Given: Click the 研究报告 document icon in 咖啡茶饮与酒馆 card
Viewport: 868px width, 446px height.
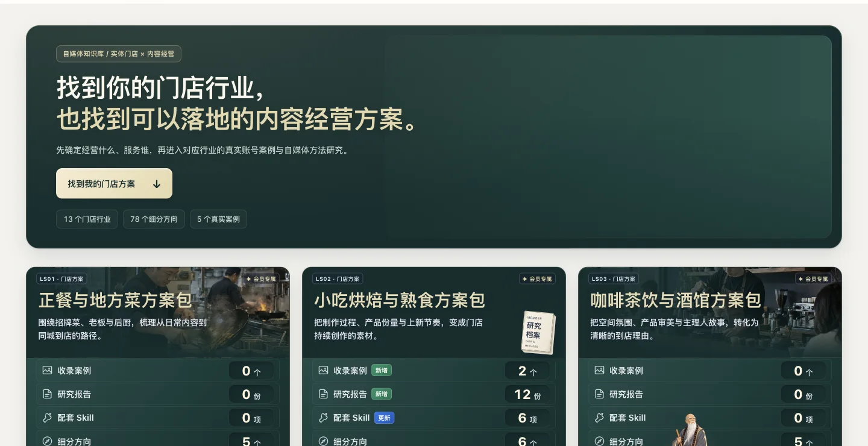Looking at the screenshot, I should tap(599, 394).
